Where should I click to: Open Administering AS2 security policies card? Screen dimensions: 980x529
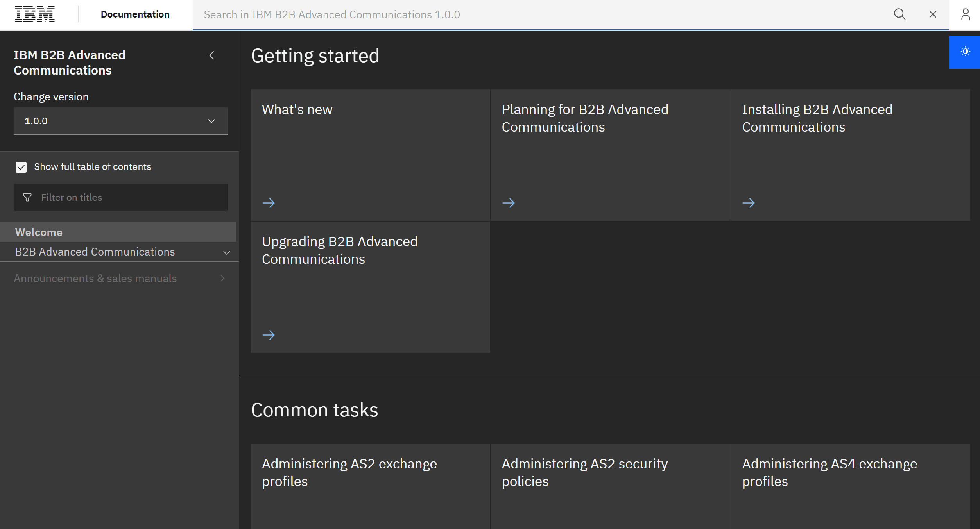[x=610, y=486]
